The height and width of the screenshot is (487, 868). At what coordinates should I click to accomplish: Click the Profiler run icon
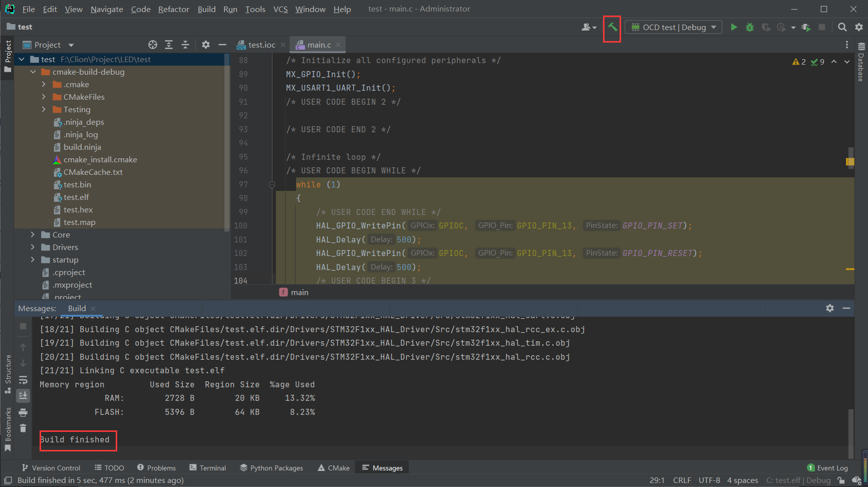(x=781, y=27)
